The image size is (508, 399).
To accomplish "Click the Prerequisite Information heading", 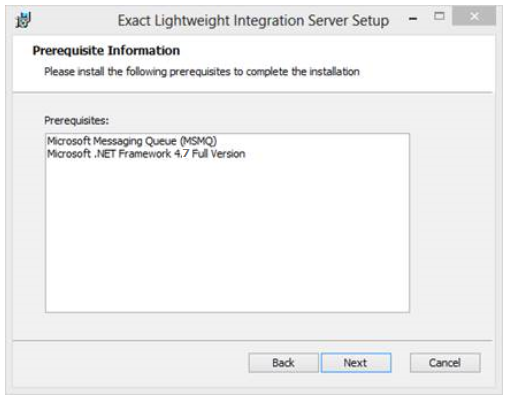I will (x=106, y=51).
